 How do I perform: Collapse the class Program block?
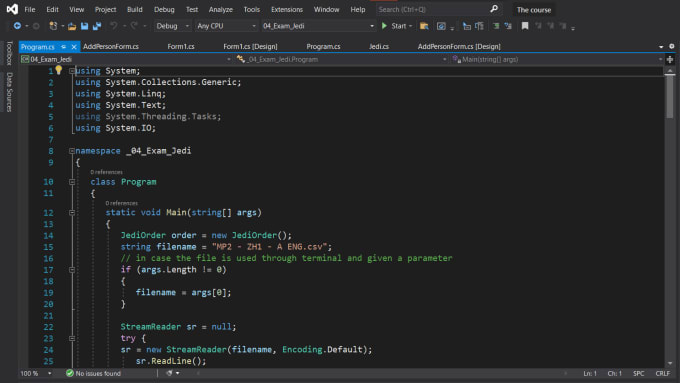pyautogui.click(x=72, y=182)
